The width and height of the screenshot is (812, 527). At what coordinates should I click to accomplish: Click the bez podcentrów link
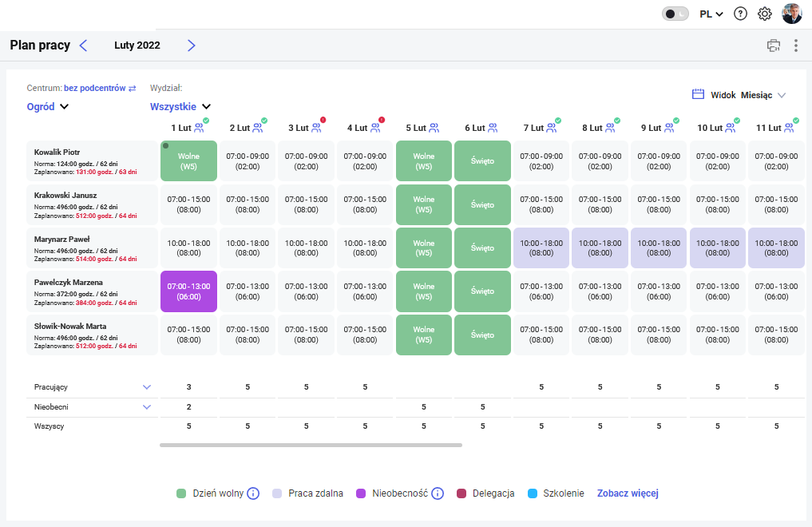(x=95, y=88)
